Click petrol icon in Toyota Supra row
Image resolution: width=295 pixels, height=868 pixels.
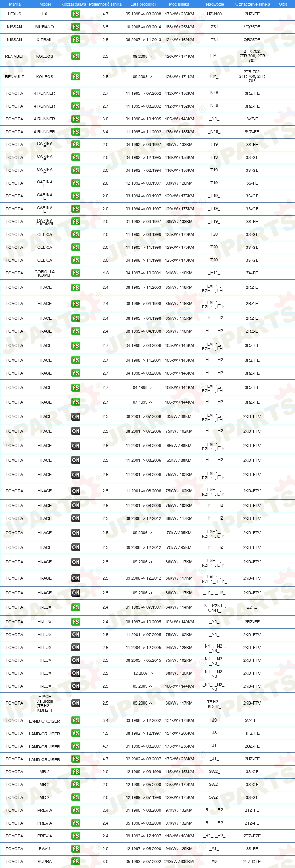click(x=76, y=862)
